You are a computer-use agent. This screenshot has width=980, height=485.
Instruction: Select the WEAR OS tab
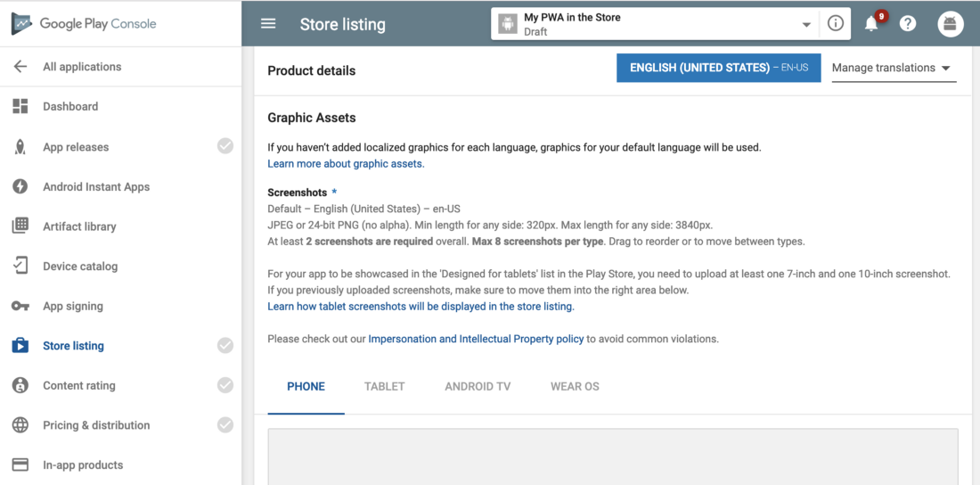[x=575, y=387]
